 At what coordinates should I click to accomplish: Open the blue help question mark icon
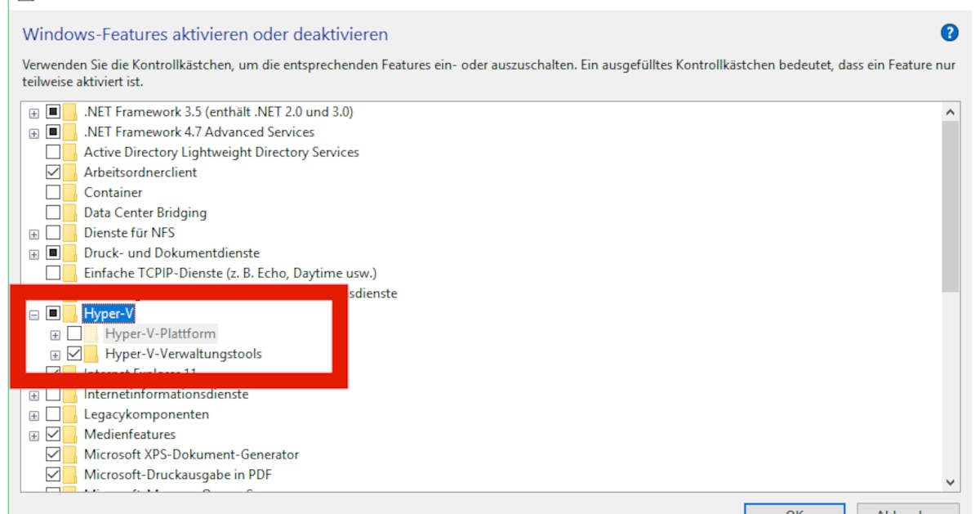click(949, 33)
